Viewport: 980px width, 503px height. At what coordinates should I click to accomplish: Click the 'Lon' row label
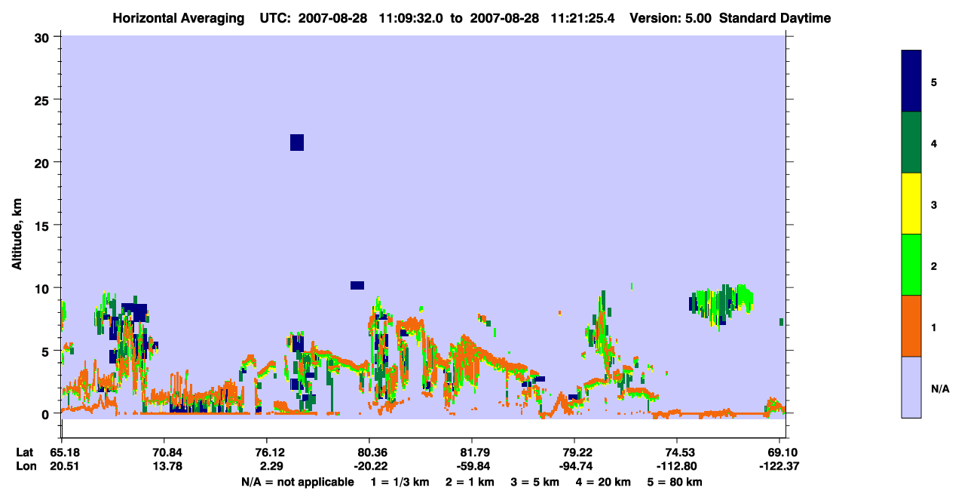click(25, 466)
